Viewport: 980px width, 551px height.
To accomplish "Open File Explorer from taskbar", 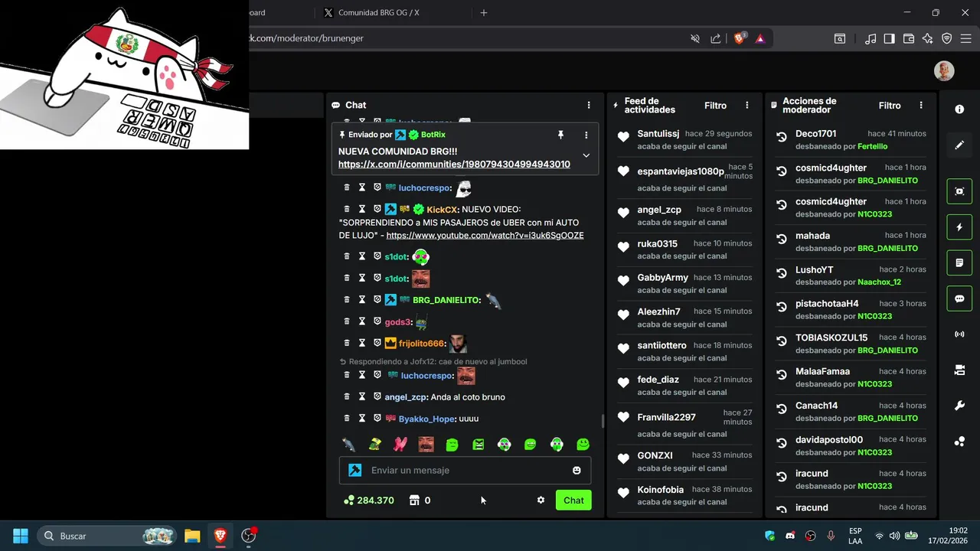I will tap(192, 536).
